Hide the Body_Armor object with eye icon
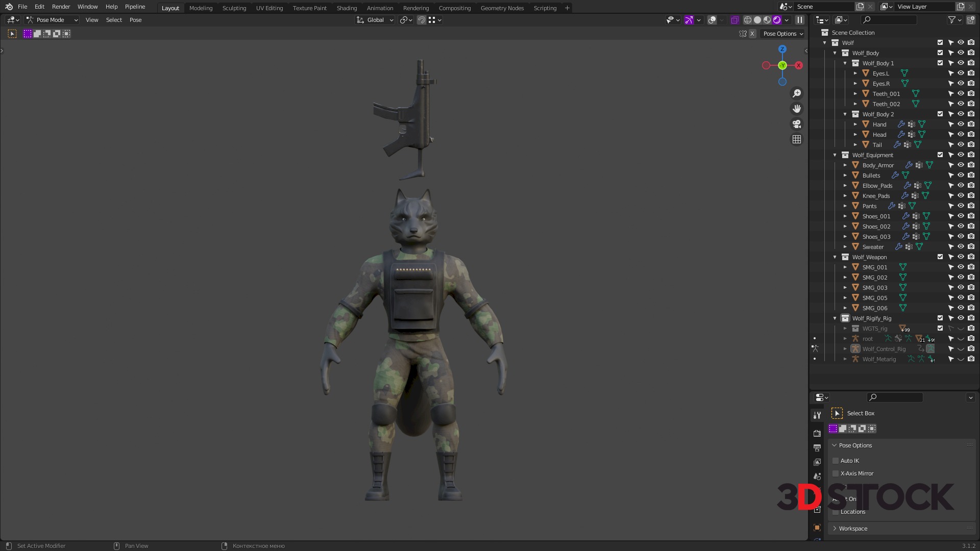Screen dimensions: 980x551 pos(961,165)
